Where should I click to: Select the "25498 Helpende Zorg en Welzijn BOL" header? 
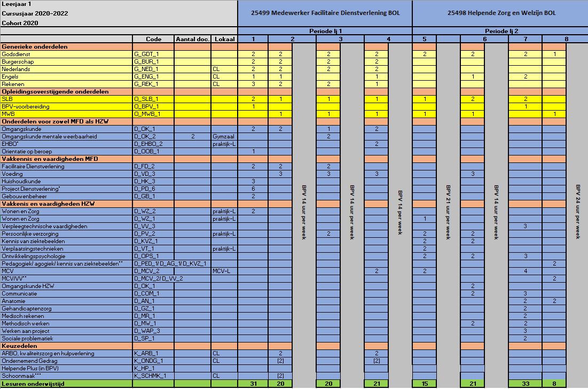pos(501,13)
